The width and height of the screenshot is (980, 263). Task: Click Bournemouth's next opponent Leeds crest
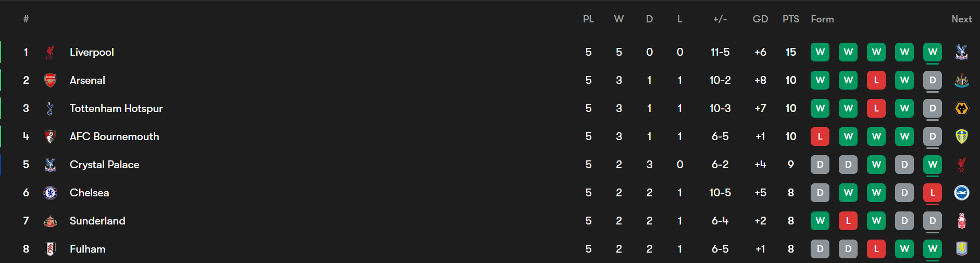tap(961, 136)
